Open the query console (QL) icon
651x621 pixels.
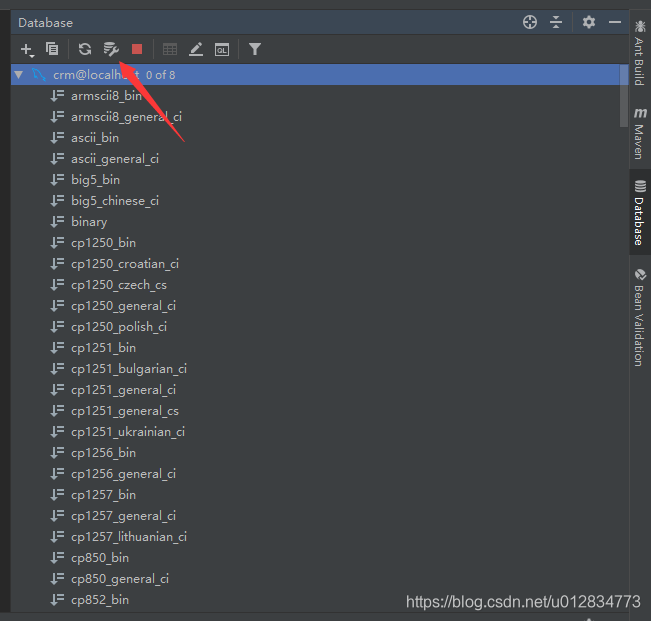click(222, 49)
